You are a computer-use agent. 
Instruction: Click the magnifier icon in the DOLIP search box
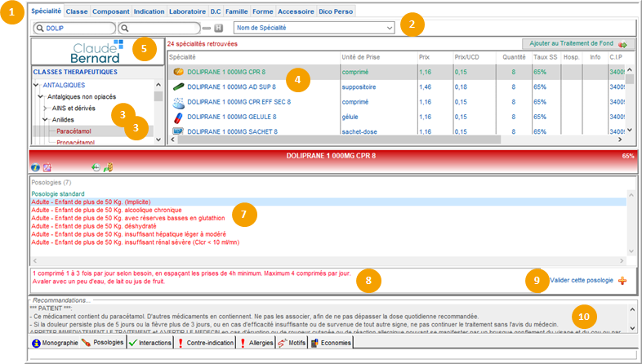tap(39, 28)
